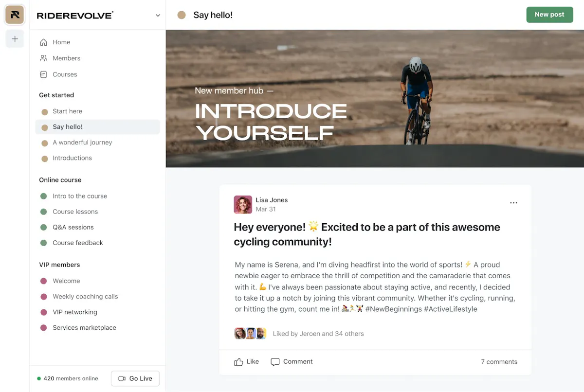This screenshot has height=392, width=584.
Task: Open Members via the people icon
Action: point(43,58)
